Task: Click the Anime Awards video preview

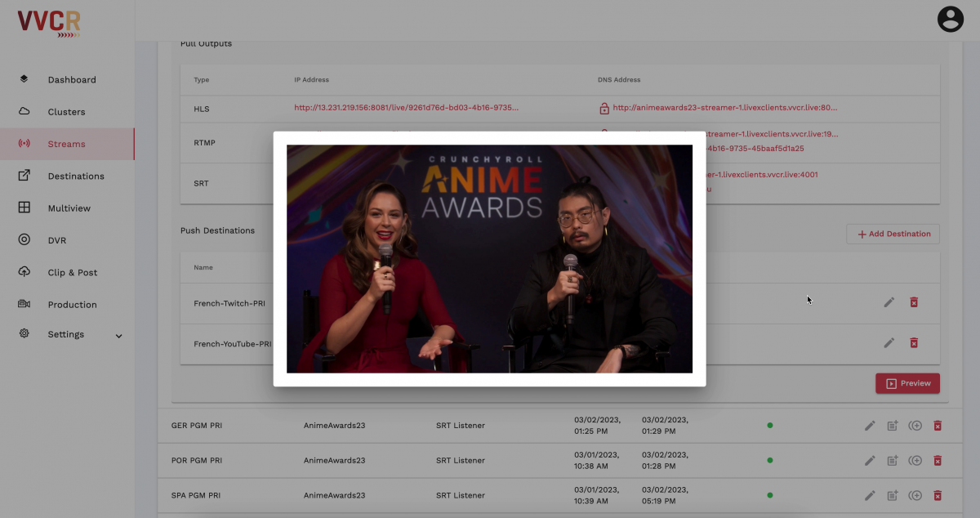Action: coord(489,259)
